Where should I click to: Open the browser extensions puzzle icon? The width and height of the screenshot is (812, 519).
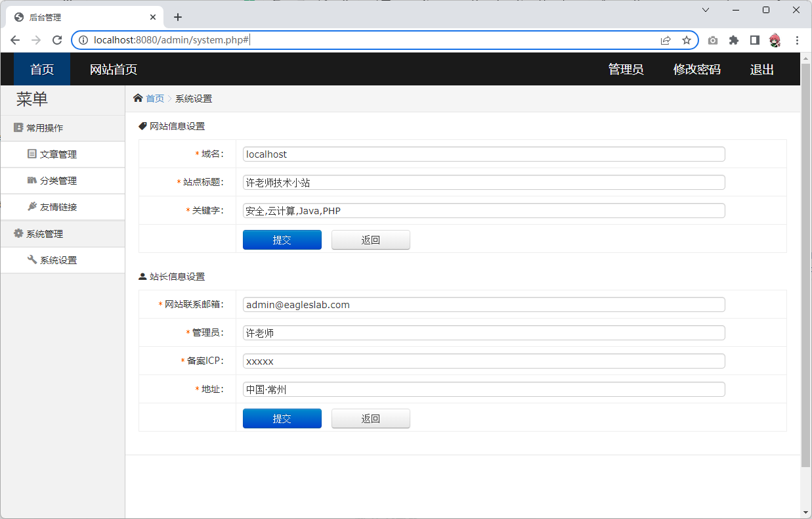coord(734,40)
